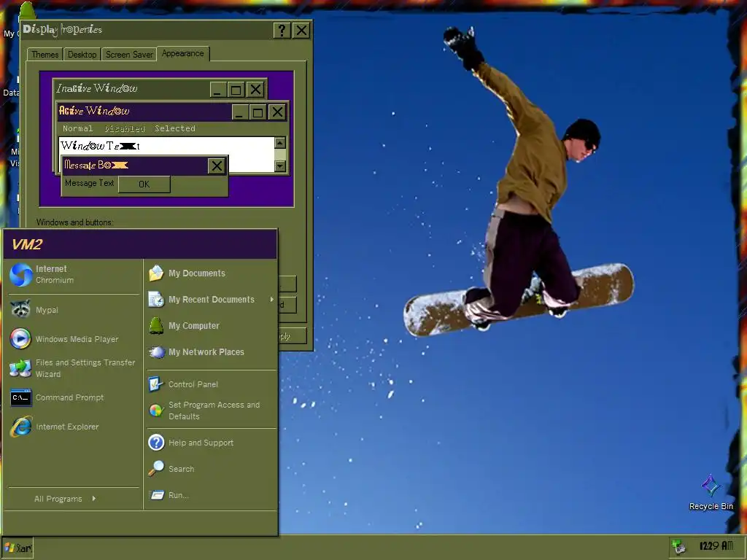Click the Disabled preview menu item
The image size is (747, 560).
[x=124, y=128]
